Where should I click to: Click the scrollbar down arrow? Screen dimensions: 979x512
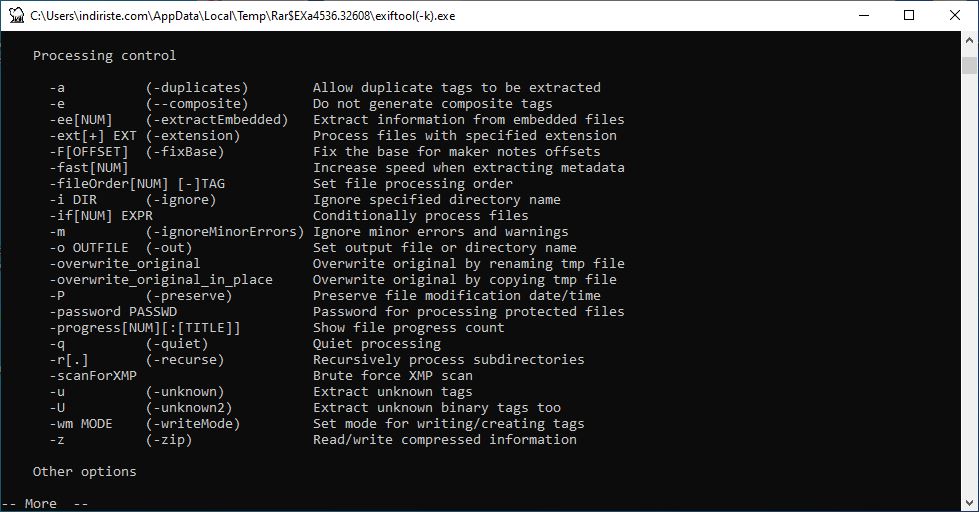coord(969,503)
